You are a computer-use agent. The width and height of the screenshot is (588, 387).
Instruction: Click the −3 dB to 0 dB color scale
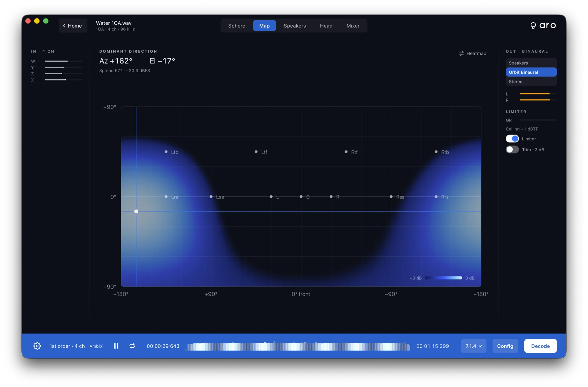[x=444, y=278]
